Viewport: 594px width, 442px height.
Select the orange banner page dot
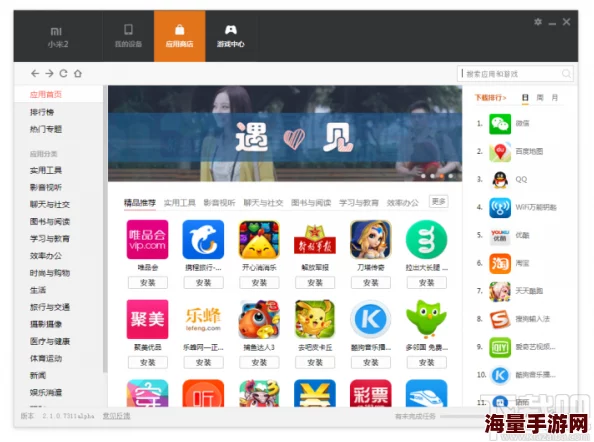coord(442,176)
